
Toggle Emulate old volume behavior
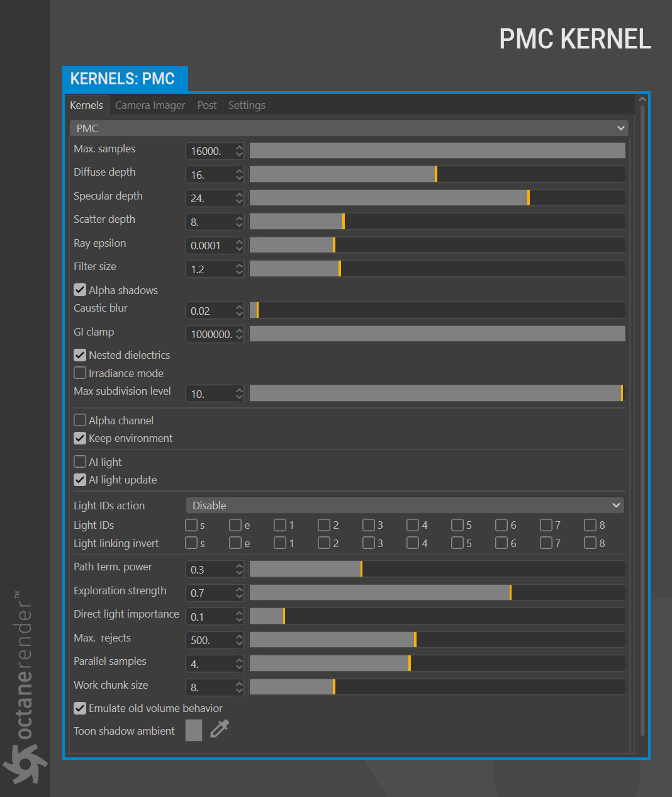point(80,708)
